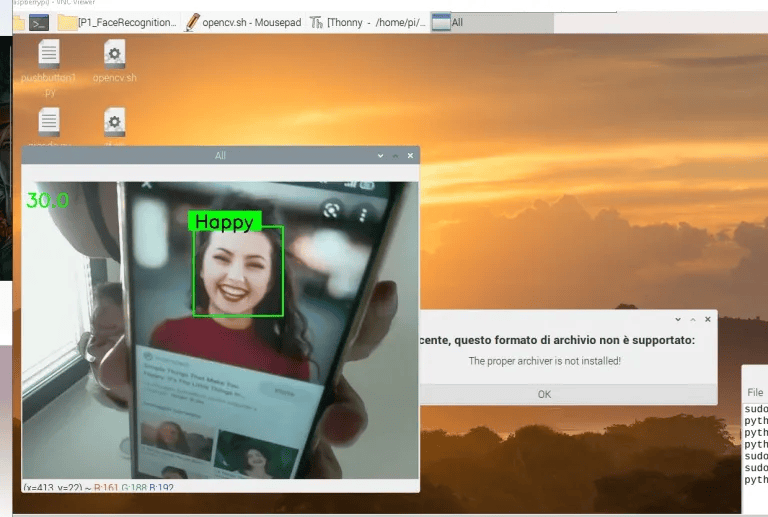
Task: Click 'The proper archiver is not installed!' message
Action: pos(545,361)
